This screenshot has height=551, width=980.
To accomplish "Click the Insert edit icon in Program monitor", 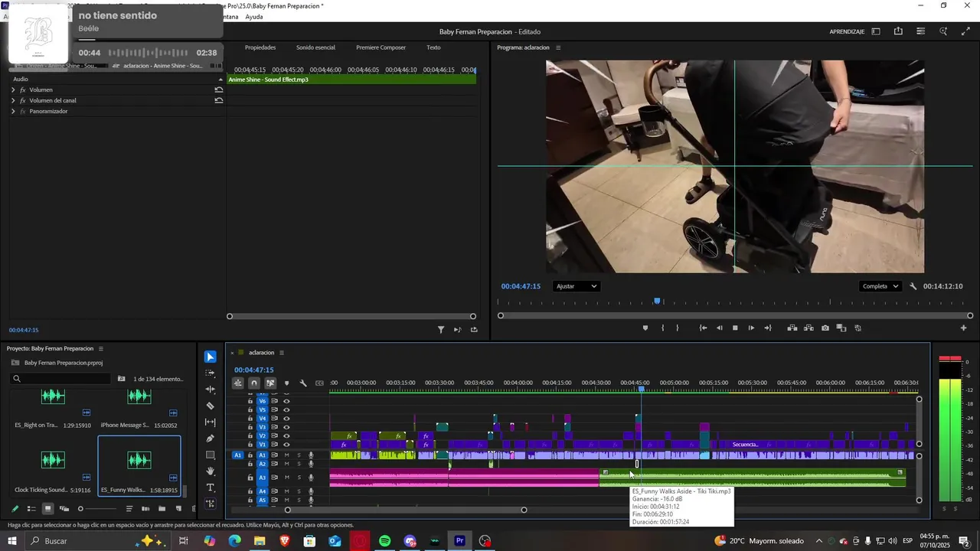I will pos(792,328).
